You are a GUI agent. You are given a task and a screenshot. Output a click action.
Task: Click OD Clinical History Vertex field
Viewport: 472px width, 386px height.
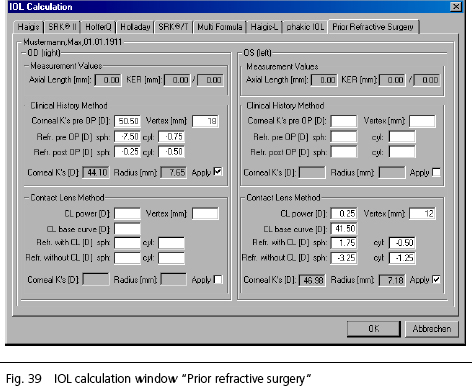[206, 121]
